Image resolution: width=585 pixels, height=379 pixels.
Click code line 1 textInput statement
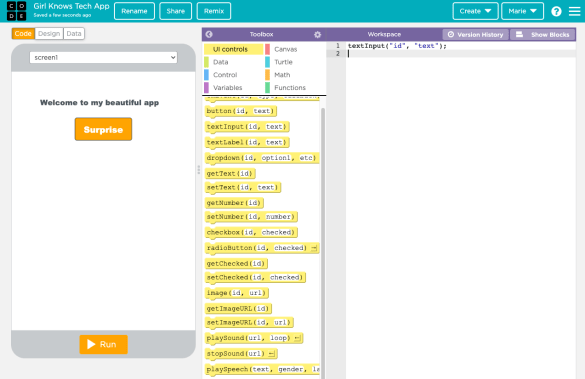[397, 46]
